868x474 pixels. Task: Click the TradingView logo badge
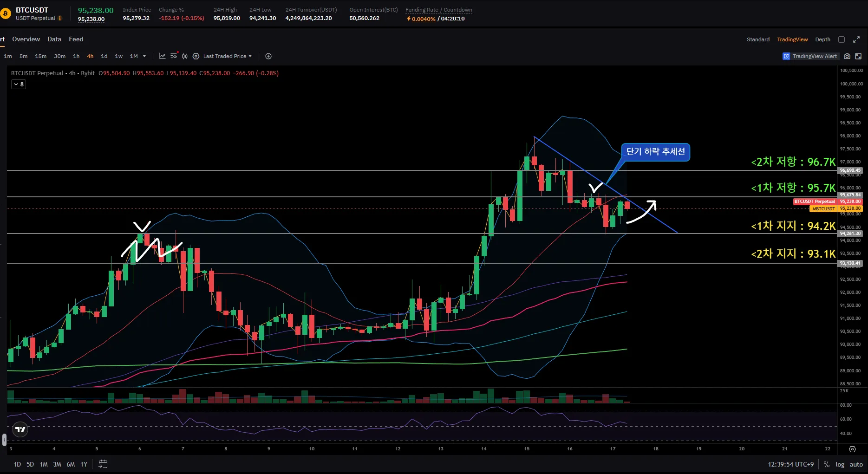pos(20,429)
